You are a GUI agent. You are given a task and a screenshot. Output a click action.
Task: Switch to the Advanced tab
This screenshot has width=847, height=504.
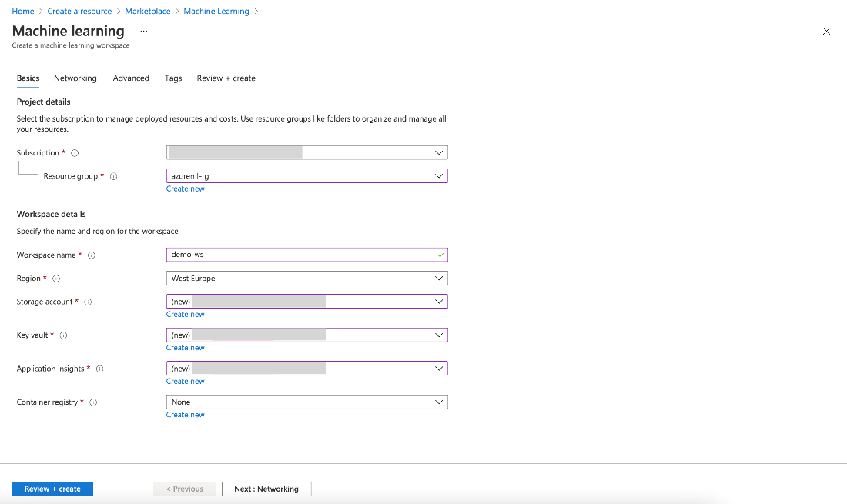tap(131, 78)
